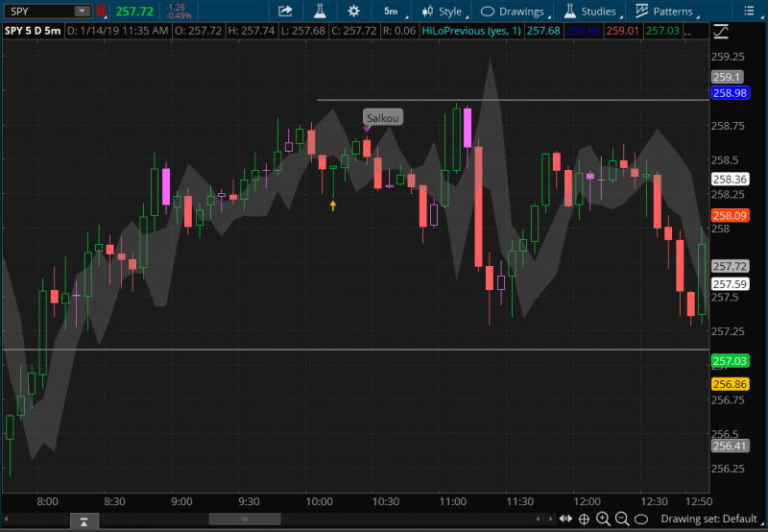The width and height of the screenshot is (768, 532).
Task: Select the ellipse drawing tool icon
Action: (641, 519)
